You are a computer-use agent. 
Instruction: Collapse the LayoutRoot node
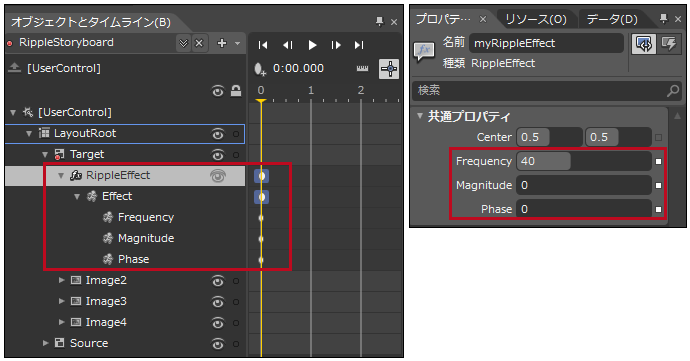tap(29, 133)
